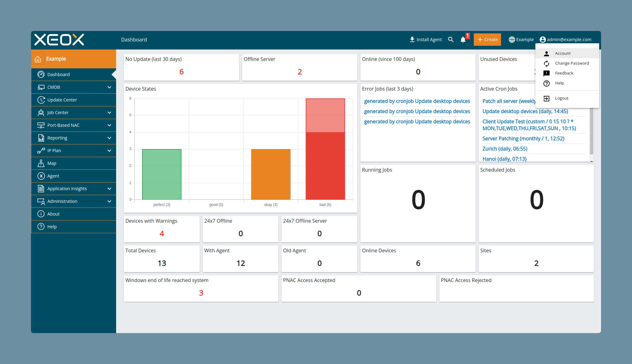632x364 pixels.
Task: Select the Agent sidebar icon
Action: pyautogui.click(x=41, y=176)
